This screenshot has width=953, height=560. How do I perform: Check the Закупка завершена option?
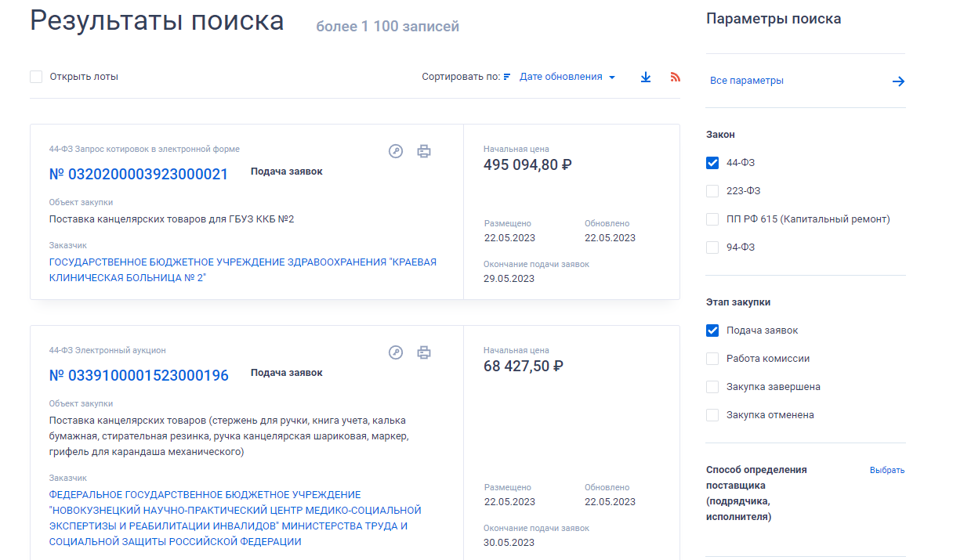[712, 386]
